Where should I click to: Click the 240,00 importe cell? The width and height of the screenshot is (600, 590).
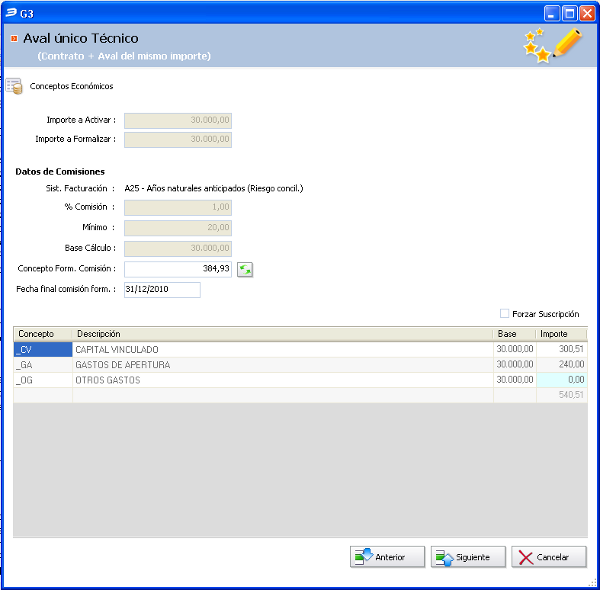point(562,365)
